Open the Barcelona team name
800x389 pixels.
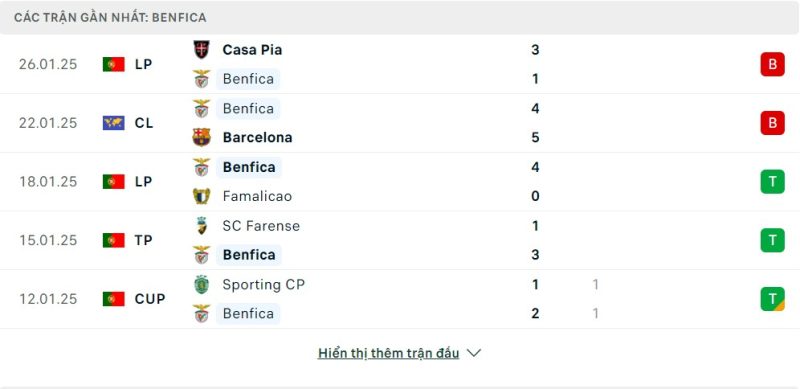coord(258,137)
